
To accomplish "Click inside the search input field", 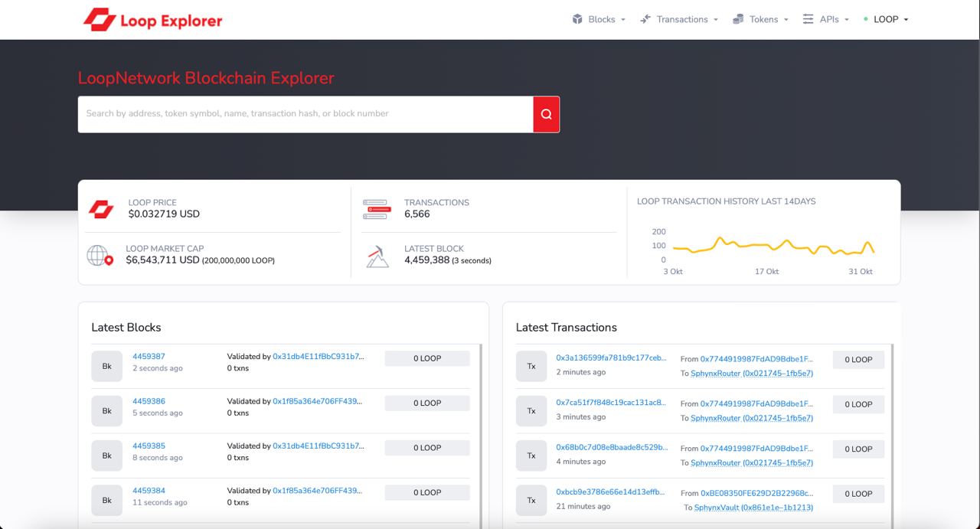I will click(x=306, y=113).
